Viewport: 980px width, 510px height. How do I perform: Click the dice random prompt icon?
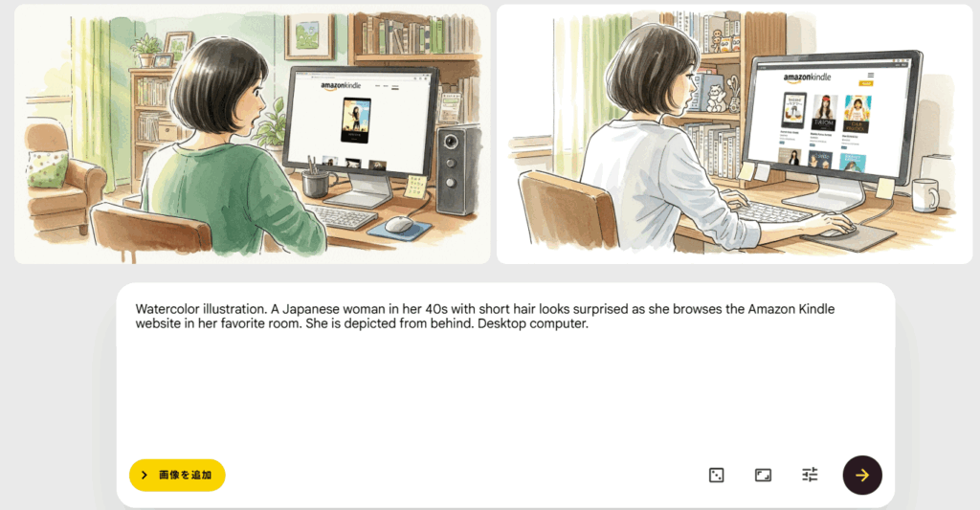[x=716, y=475]
